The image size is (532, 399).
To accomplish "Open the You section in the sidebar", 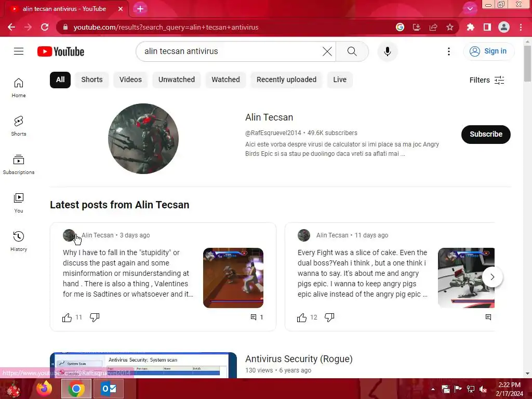I will tap(19, 203).
